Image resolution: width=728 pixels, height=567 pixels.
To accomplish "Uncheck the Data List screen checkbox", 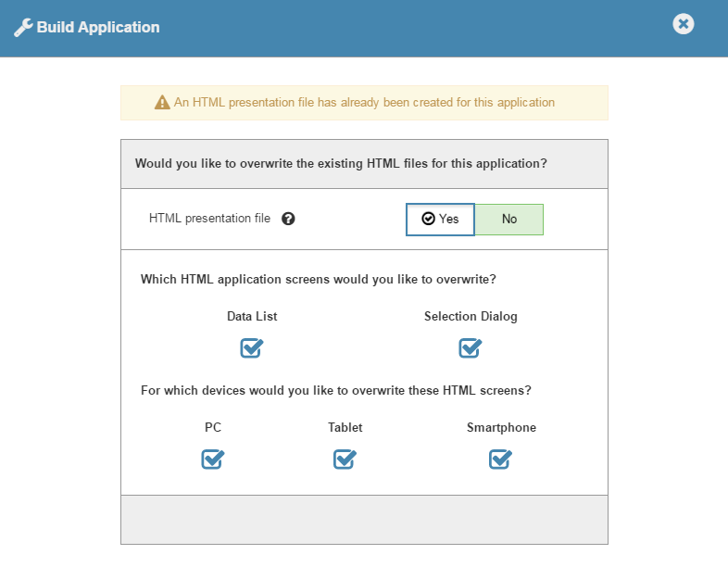I will coord(251,347).
